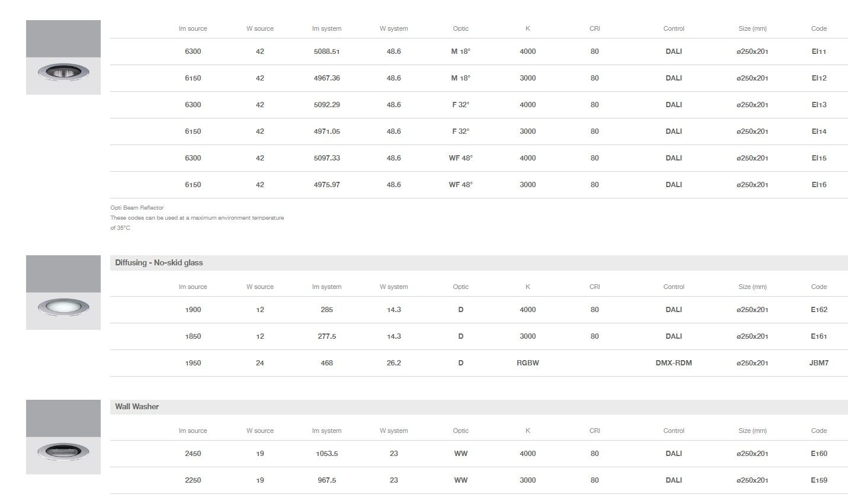Open product code E162
The width and height of the screenshot is (848, 504).
pyautogui.click(x=818, y=310)
